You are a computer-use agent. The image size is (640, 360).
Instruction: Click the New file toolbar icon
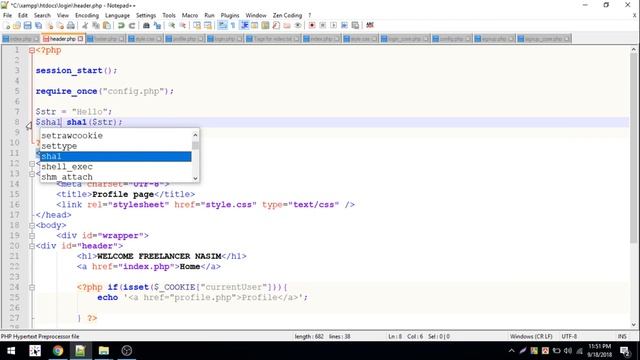click(x=7, y=25)
